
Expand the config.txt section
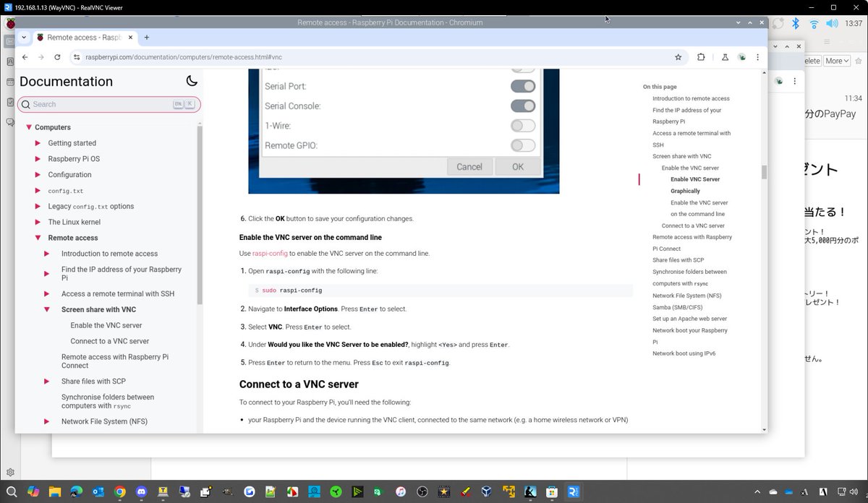(38, 191)
